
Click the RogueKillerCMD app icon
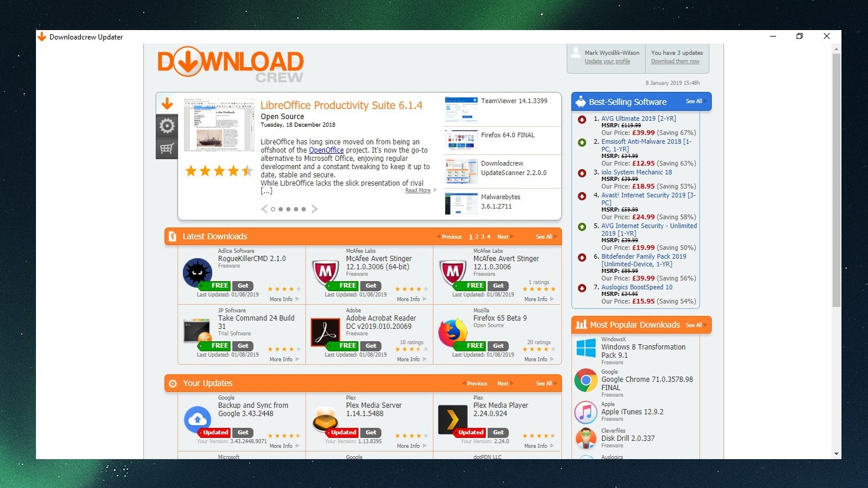198,273
